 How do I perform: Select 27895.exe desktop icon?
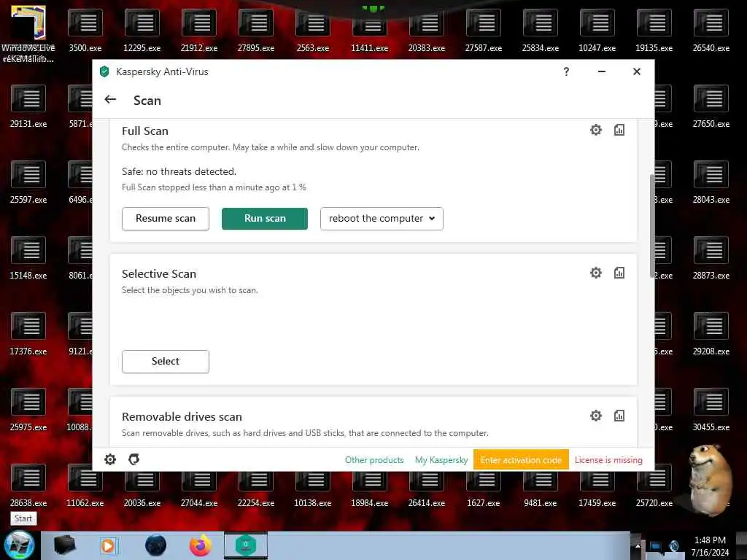click(x=256, y=30)
